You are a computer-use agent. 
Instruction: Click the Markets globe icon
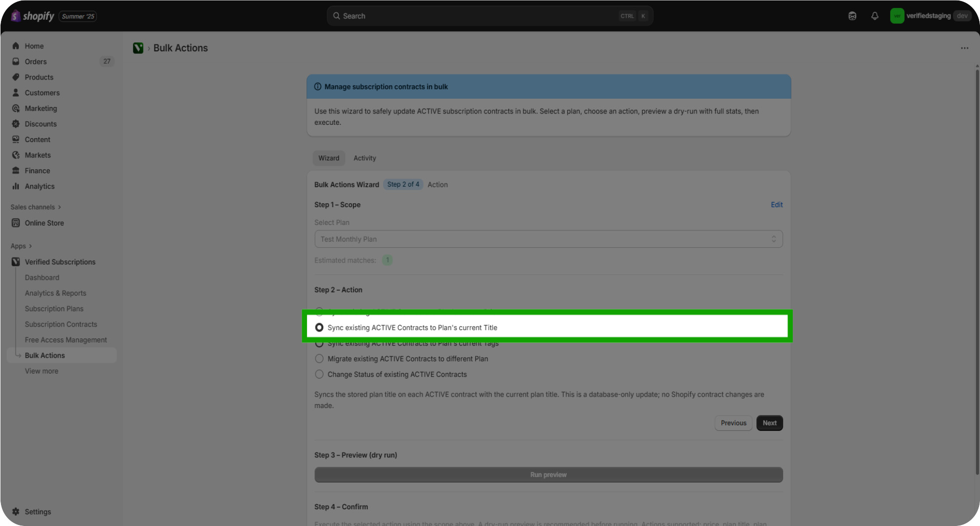16,155
